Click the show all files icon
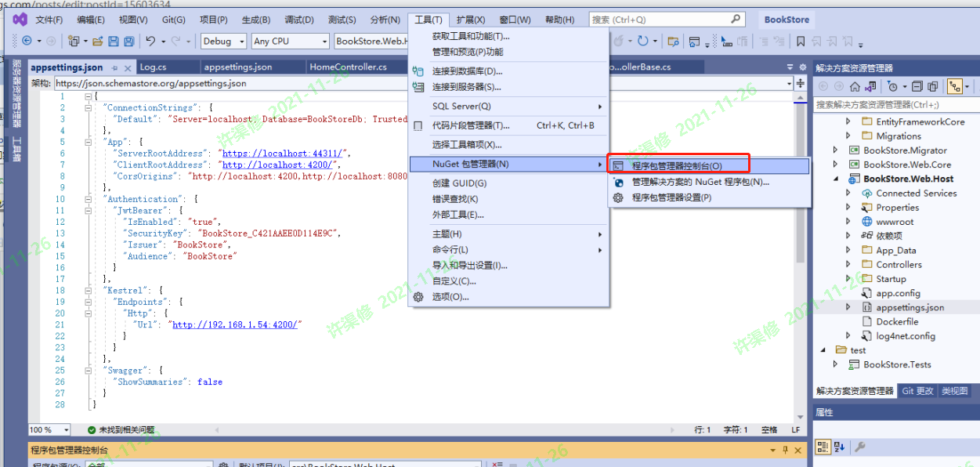Viewport: 980px width, 467px height. (x=933, y=86)
